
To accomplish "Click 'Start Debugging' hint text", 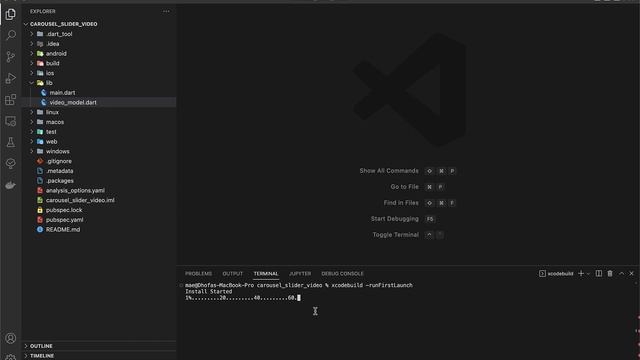I will (x=394, y=219).
